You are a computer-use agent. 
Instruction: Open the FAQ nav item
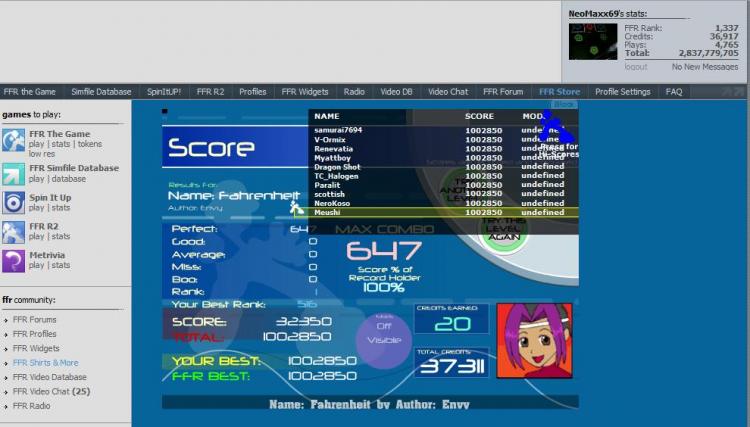(674, 92)
